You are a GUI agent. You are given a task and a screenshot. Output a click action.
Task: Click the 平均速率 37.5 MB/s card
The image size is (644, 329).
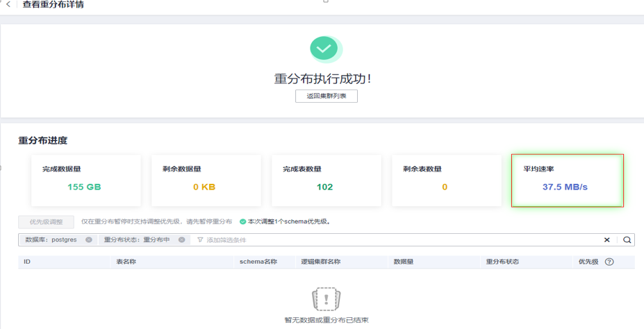pos(567,180)
